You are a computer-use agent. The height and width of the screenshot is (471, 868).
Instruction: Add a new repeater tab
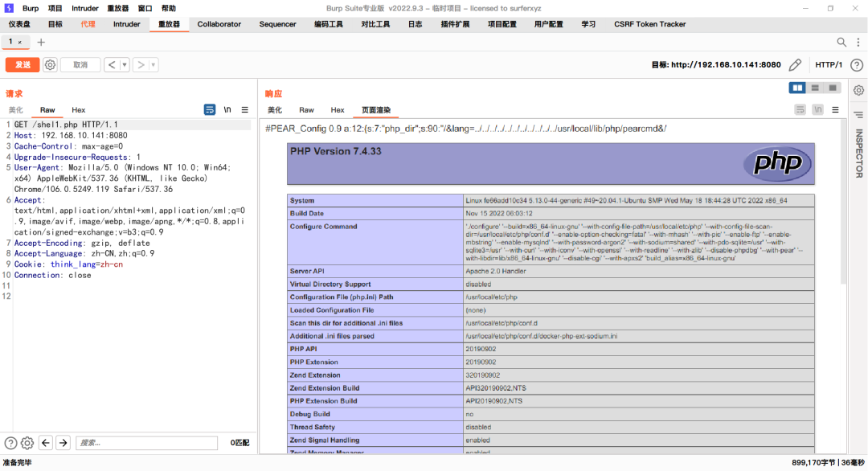point(41,42)
